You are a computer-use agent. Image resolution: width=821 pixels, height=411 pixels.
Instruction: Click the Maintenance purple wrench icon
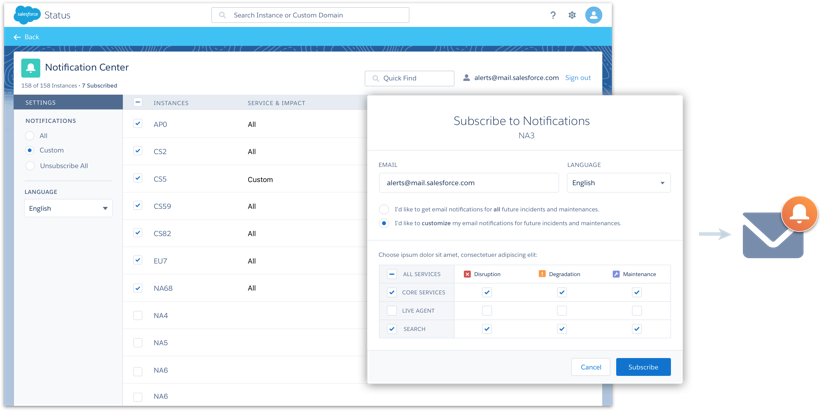(x=616, y=274)
